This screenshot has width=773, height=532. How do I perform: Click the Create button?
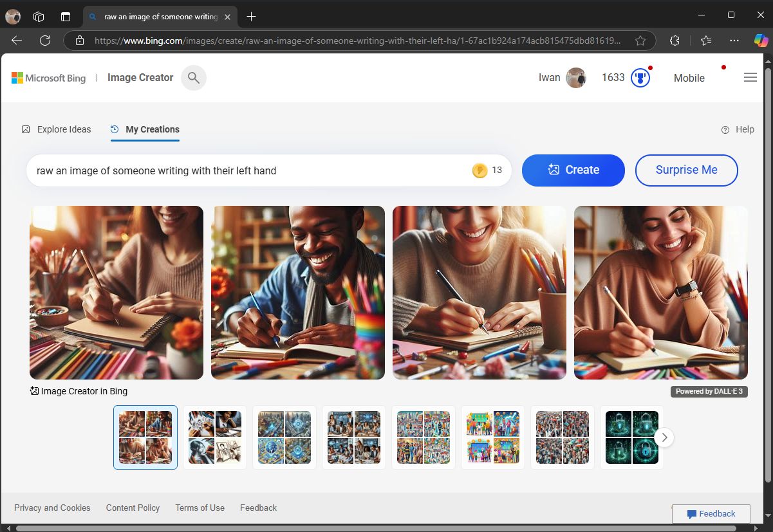(573, 170)
